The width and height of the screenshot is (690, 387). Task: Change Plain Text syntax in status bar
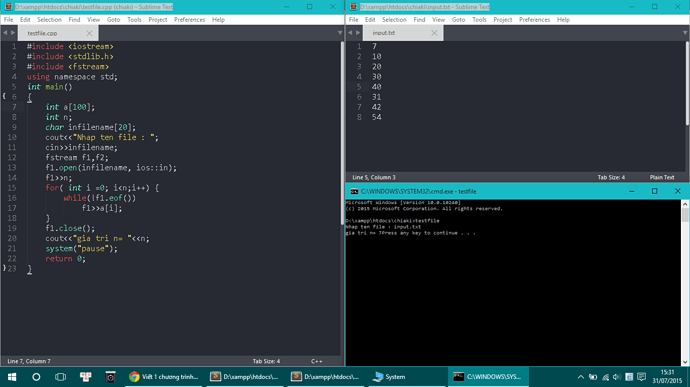662,177
